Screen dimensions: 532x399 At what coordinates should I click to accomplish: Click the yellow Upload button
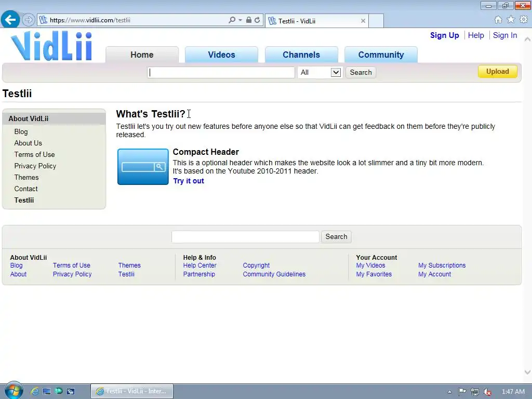click(x=498, y=72)
